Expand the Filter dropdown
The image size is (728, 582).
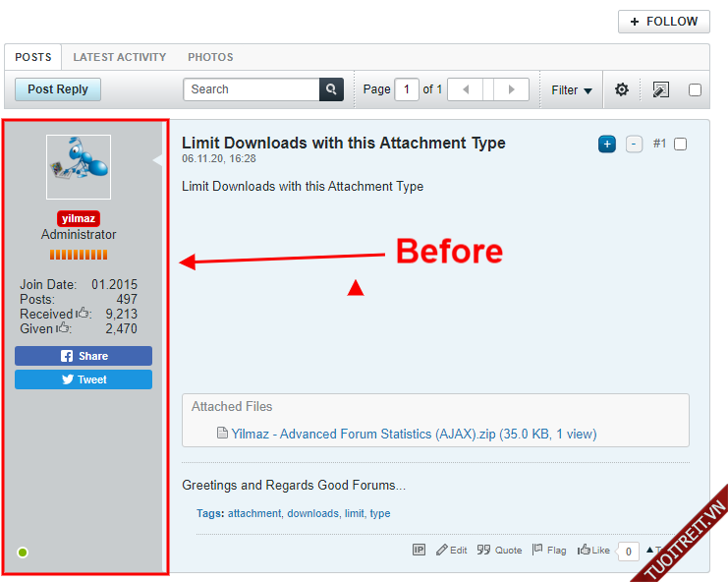571,89
